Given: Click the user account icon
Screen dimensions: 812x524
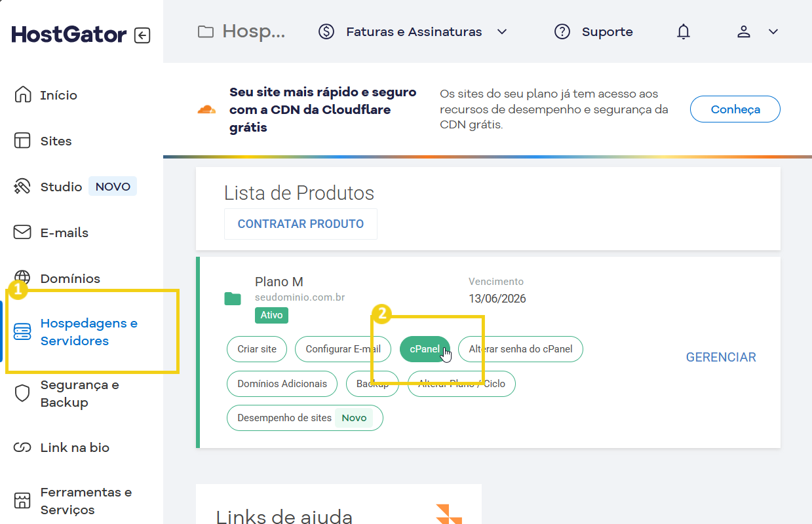Looking at the screenshot, I should click(x=743, y=31).
